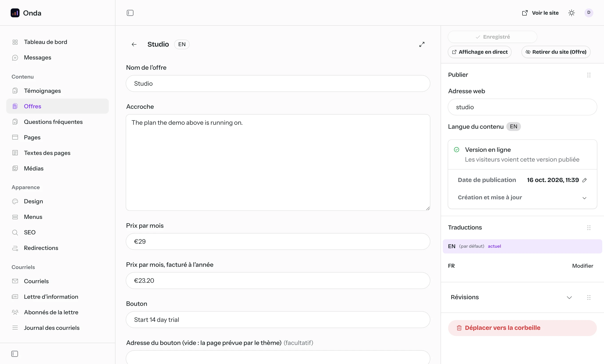Expand the Révisions section chevron
This screenshot has width=604, height=364.
click(x=569, y=297)
